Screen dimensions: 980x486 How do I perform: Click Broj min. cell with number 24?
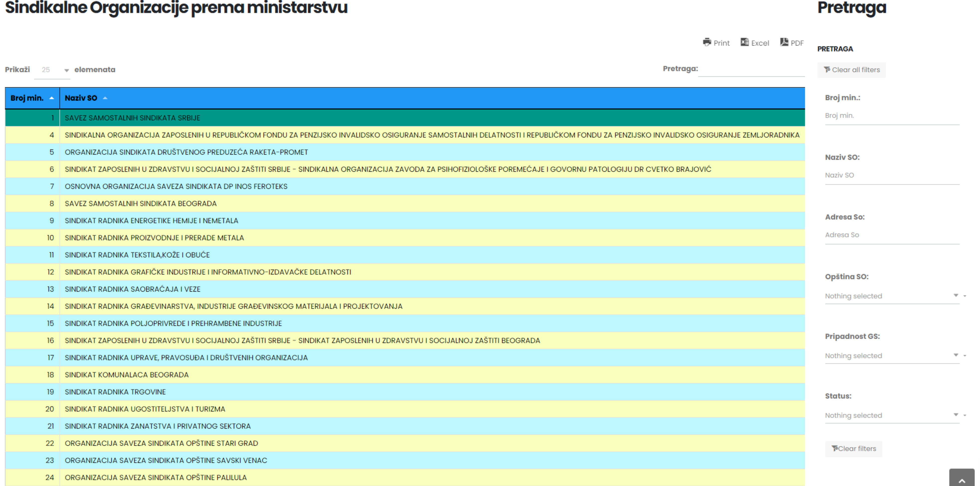point(32,477)
